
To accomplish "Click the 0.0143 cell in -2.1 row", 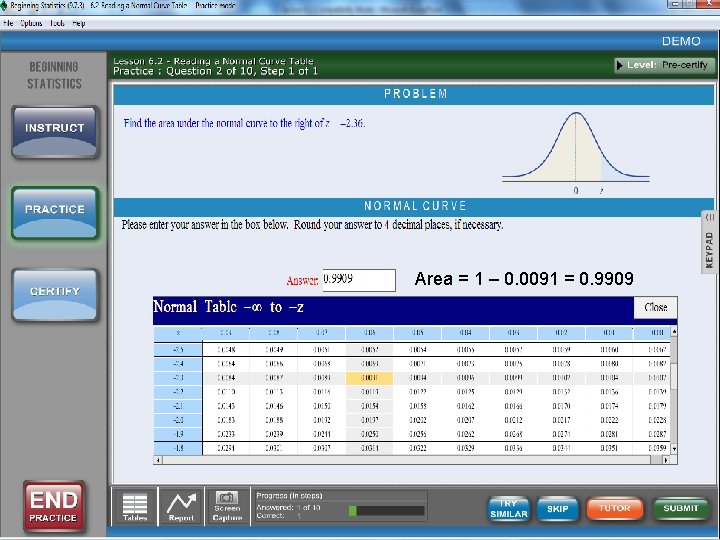I will 225,406.
